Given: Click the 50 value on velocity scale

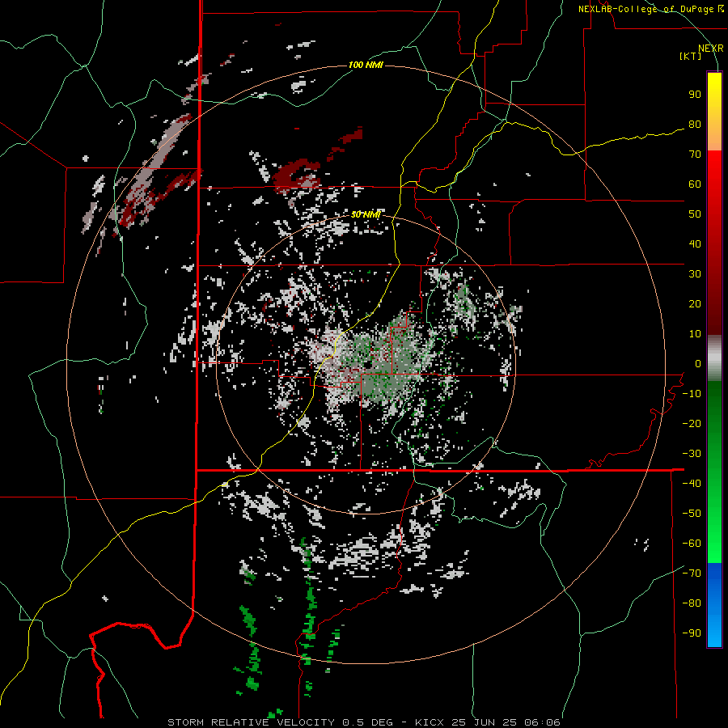Looking at the screenshot, I should (x=695, y=214).
